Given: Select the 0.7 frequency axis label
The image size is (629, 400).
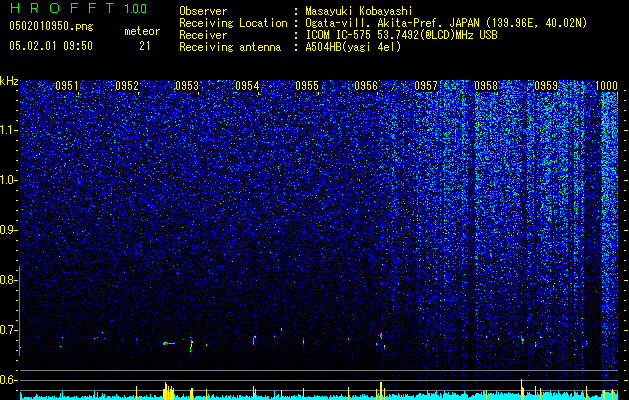Looking at the screenshot, I should (x=7, y=330).
